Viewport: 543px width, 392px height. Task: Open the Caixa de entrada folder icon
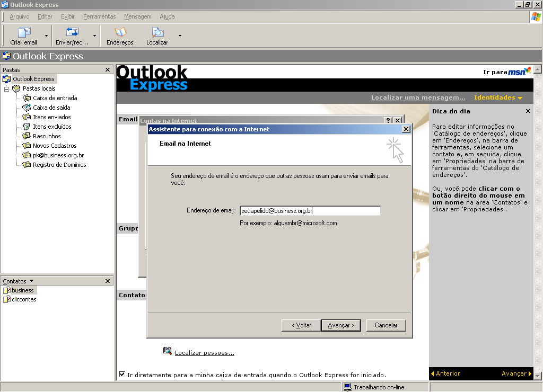(27, 98)
